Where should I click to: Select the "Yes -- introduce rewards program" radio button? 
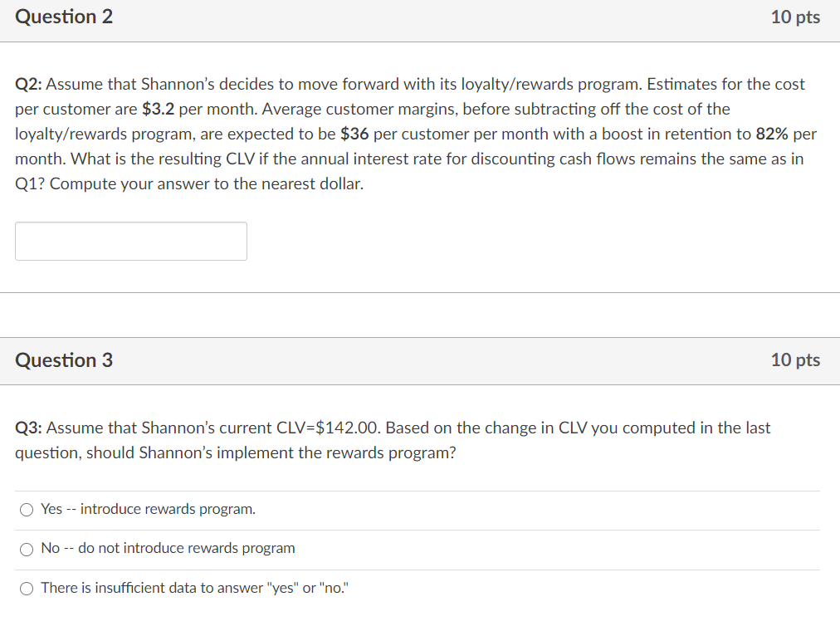click(27, 509)
